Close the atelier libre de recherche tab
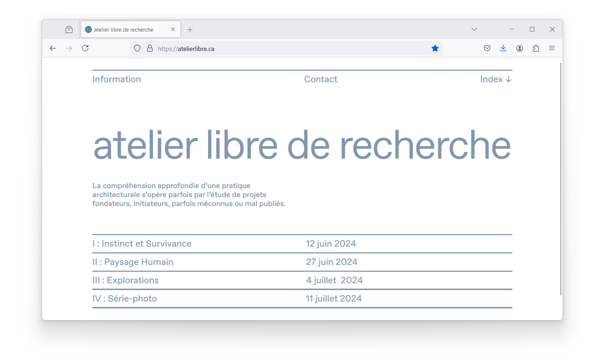This screenshot has height=364, width=600. [173, 29]
